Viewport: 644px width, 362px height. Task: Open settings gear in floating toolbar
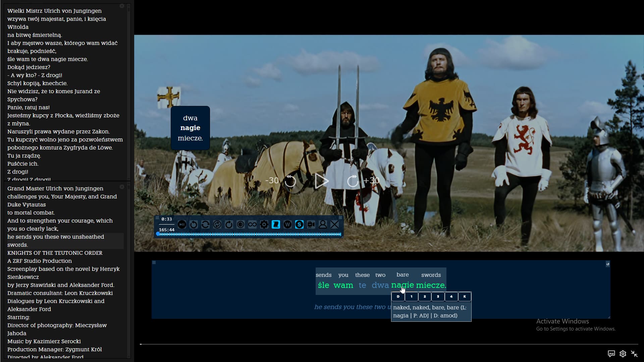coord(264,225)
